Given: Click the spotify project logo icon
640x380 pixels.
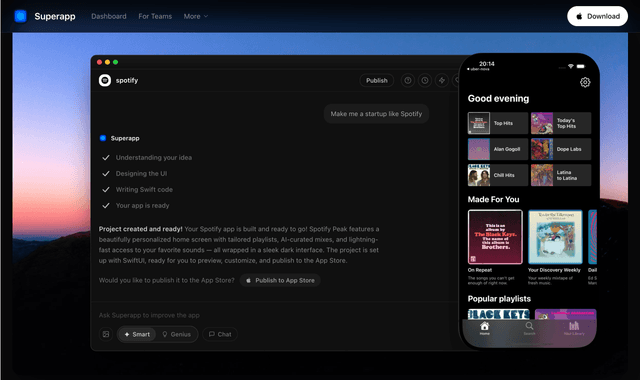Looking at the screenshot, I should coord(105,80).
